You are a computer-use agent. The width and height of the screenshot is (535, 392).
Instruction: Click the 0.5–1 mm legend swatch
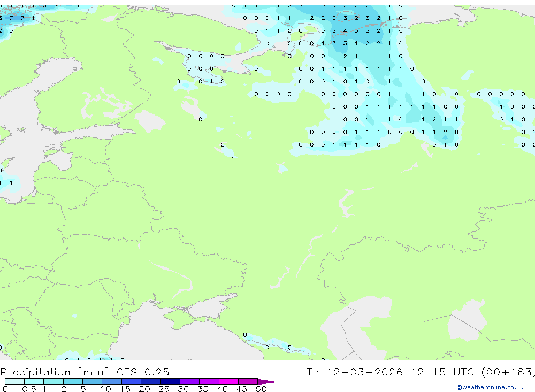point(34,381)
